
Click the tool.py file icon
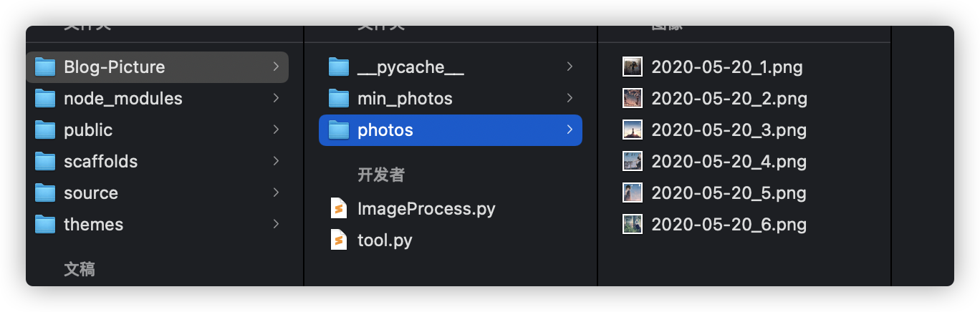click(x=339, y=240)
